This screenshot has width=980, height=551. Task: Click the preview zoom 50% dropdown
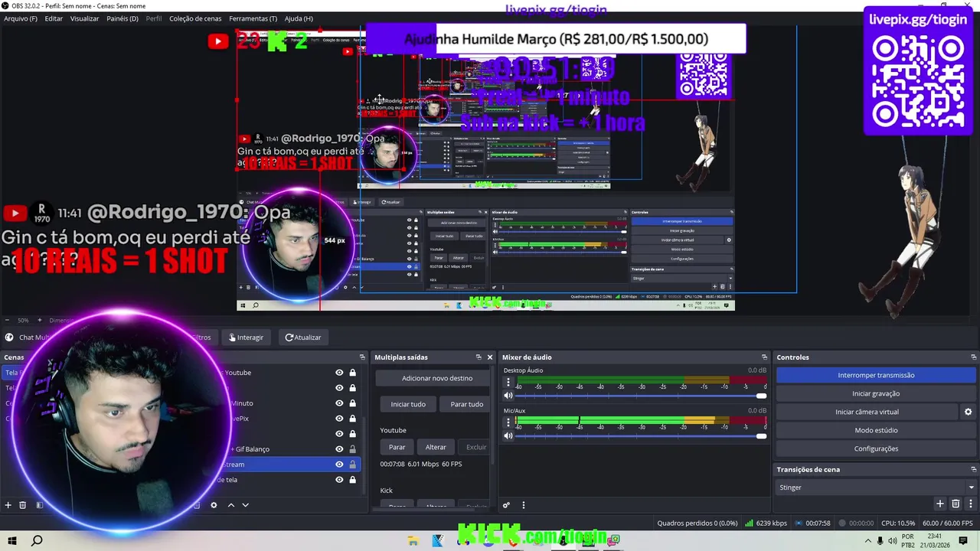coord(23,320)
